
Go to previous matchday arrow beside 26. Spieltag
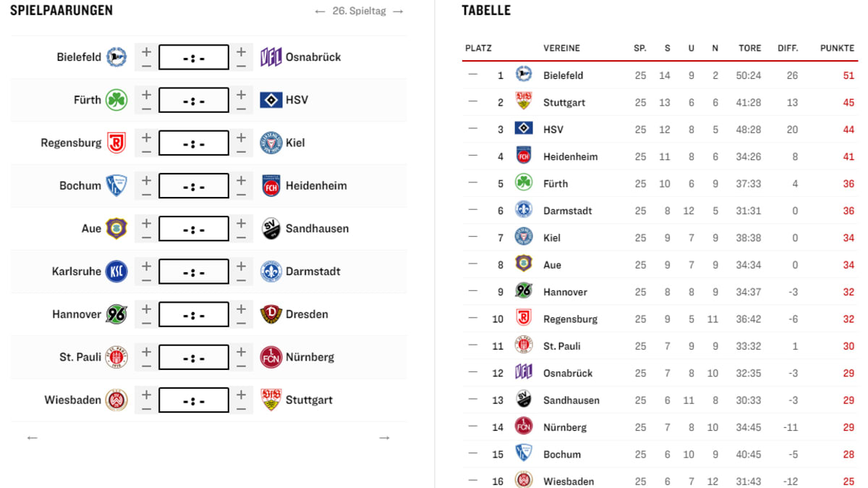click(x=320, y=12)
